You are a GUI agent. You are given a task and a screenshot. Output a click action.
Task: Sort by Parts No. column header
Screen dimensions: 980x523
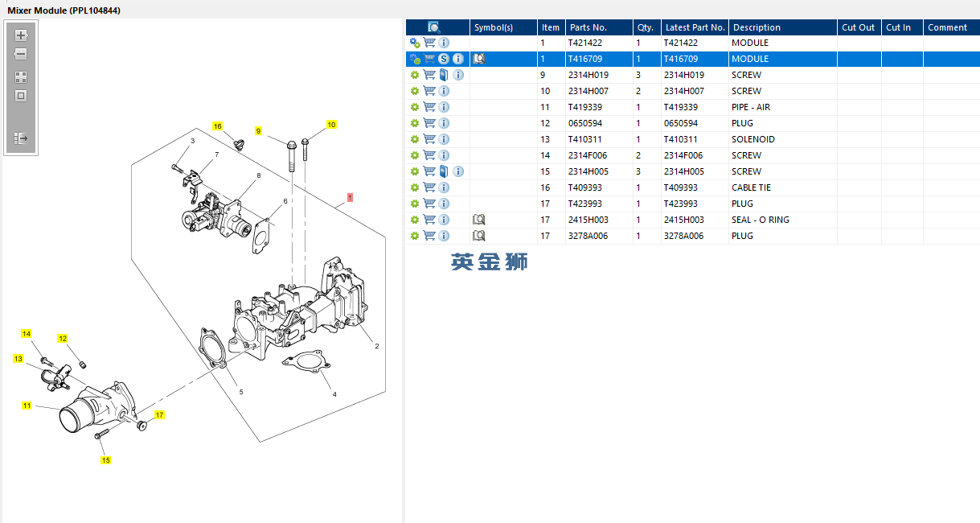598,27
